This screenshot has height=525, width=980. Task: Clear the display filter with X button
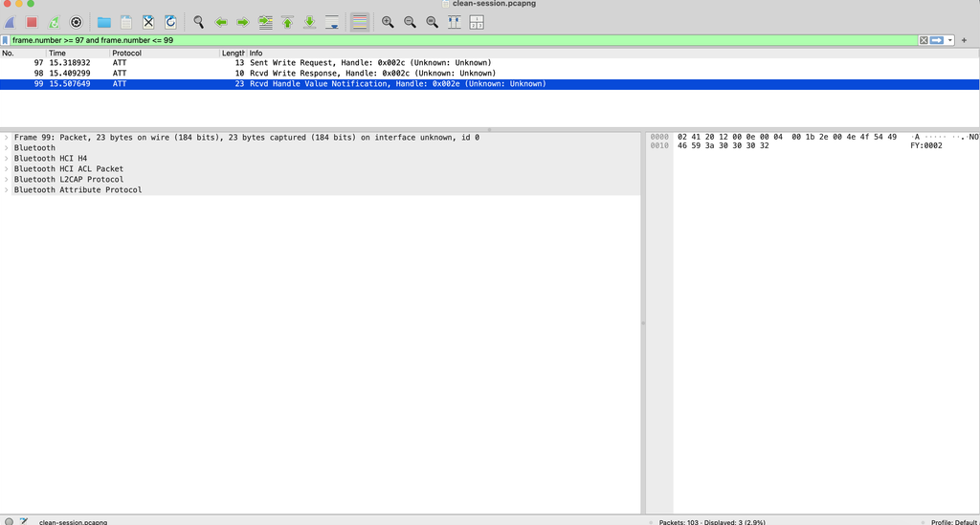pos(924,40)
